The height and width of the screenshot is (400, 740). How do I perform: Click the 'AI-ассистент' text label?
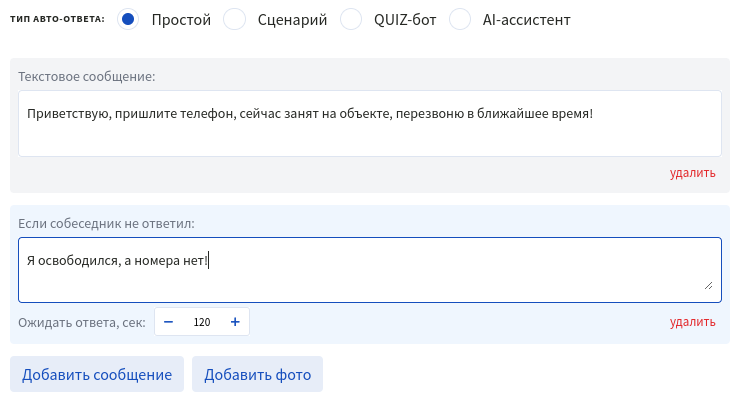527,19
